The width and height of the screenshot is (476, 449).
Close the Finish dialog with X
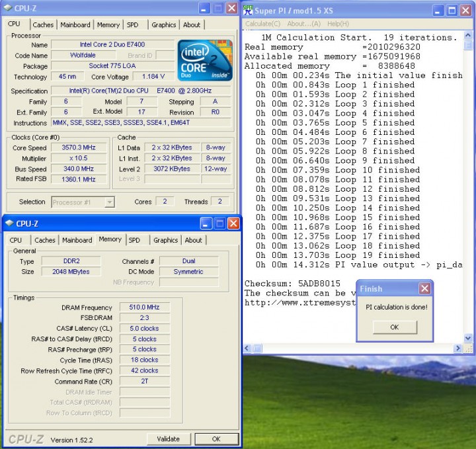point(424,288)
